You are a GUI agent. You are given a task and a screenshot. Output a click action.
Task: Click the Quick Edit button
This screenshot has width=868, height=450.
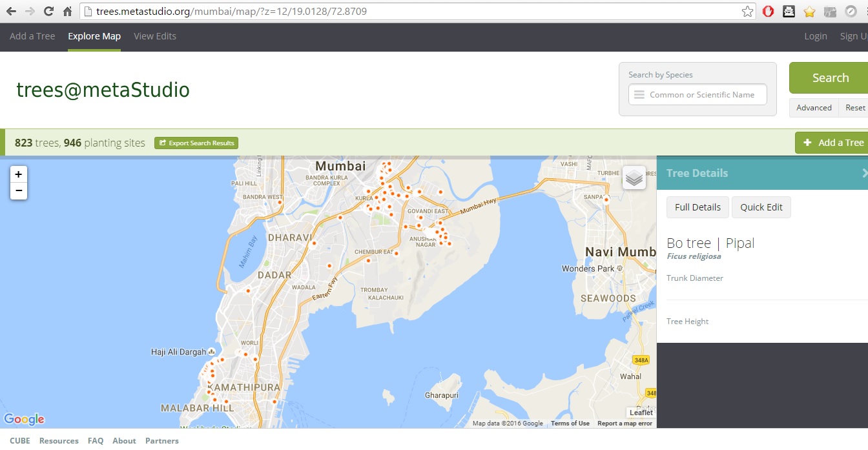click(761, 207)
